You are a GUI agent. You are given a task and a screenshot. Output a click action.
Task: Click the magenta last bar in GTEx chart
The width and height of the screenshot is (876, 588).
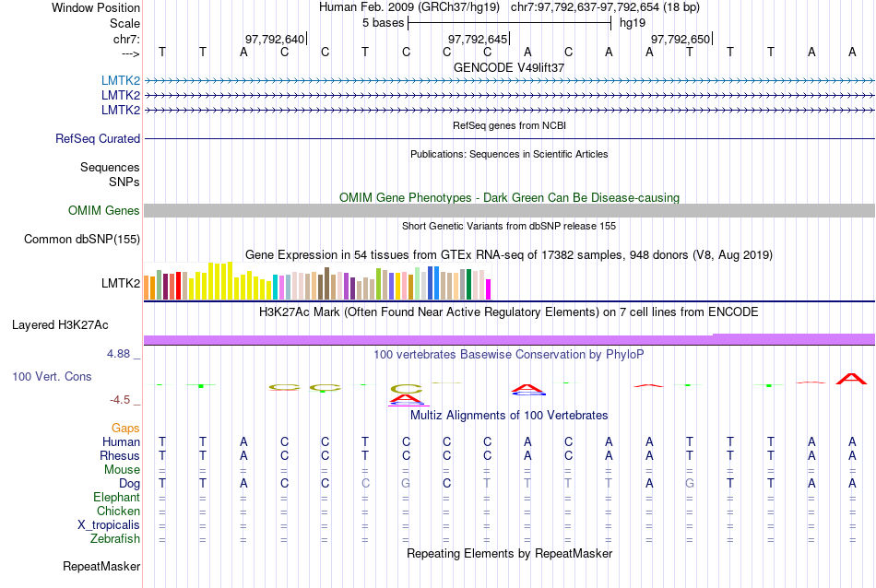click(489, 289)
